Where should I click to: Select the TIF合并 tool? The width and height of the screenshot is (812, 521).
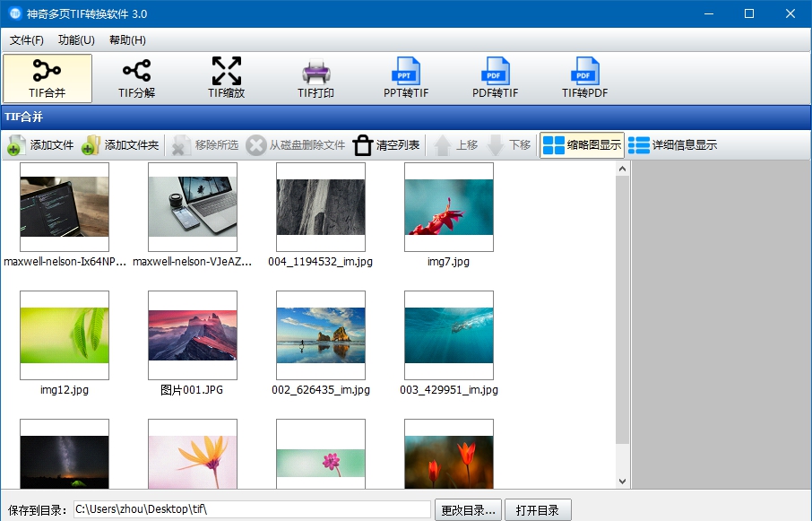(x=48, y=78)
